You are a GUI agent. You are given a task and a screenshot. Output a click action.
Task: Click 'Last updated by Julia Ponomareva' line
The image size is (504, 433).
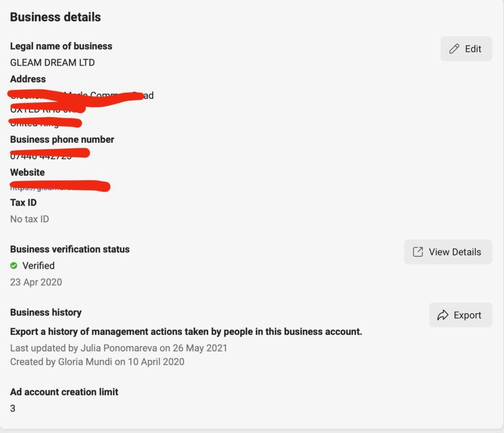(x=119, y=348)
